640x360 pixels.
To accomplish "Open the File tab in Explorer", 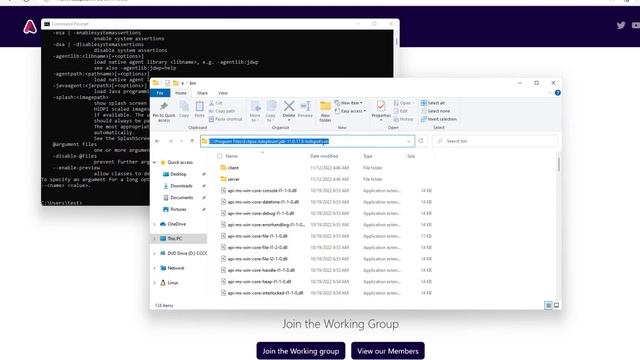I will coord(160,93).
